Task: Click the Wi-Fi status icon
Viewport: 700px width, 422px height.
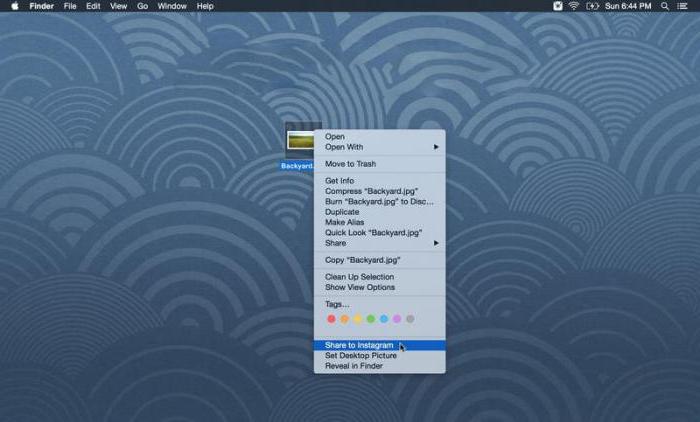Action: point(574,6)
